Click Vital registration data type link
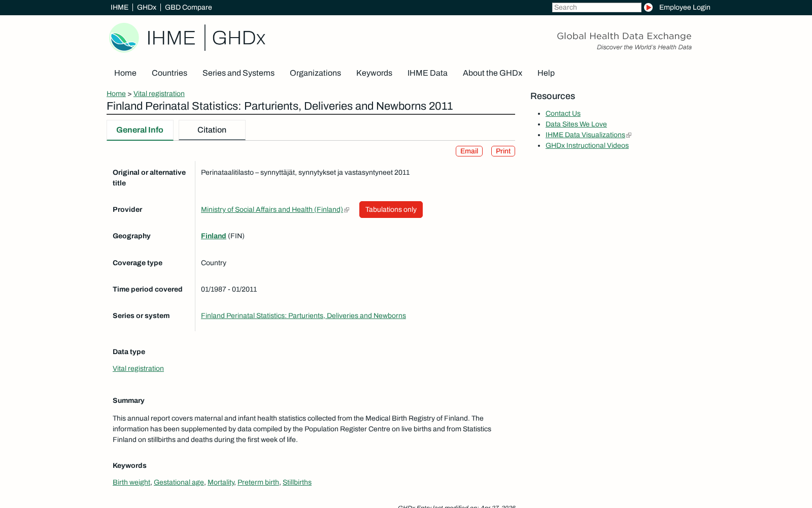 point(138,369)
